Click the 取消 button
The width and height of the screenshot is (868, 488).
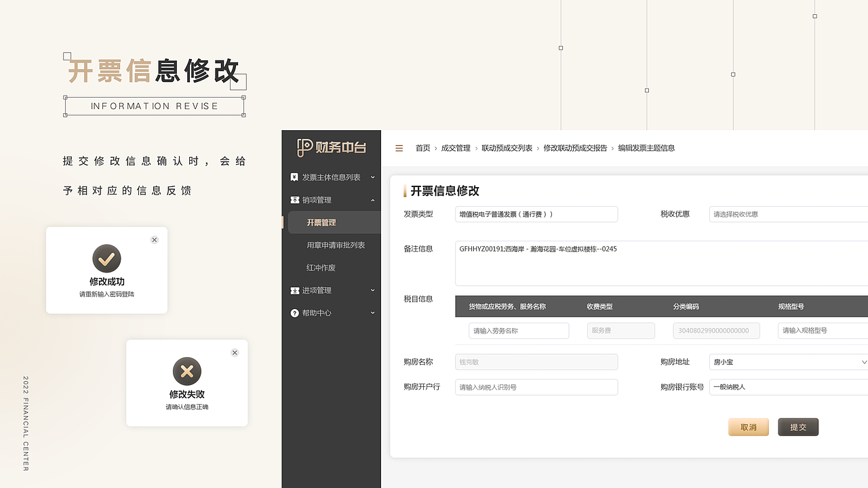[749, 427]
